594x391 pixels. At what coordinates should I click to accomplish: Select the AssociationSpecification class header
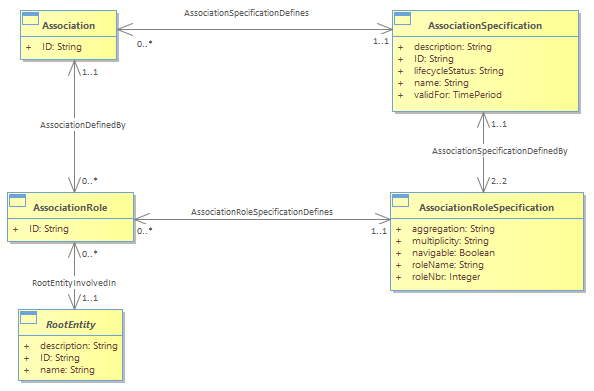(x=485, y=25)
